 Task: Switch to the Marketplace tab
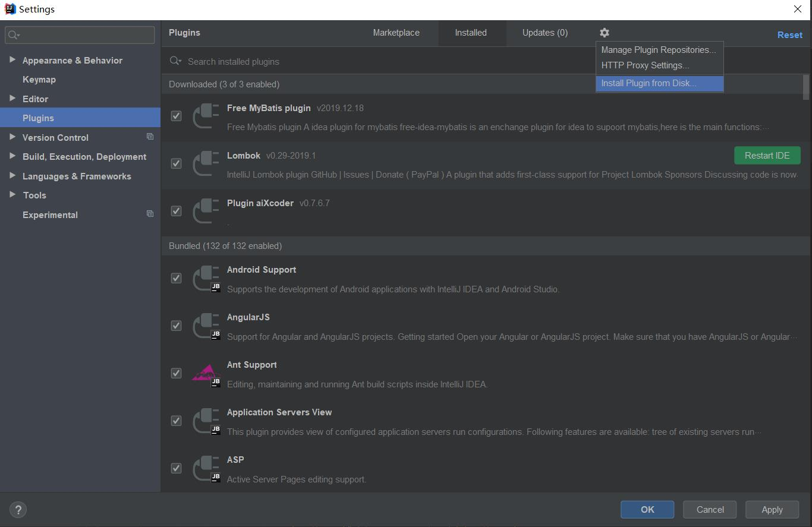point(396,33)
